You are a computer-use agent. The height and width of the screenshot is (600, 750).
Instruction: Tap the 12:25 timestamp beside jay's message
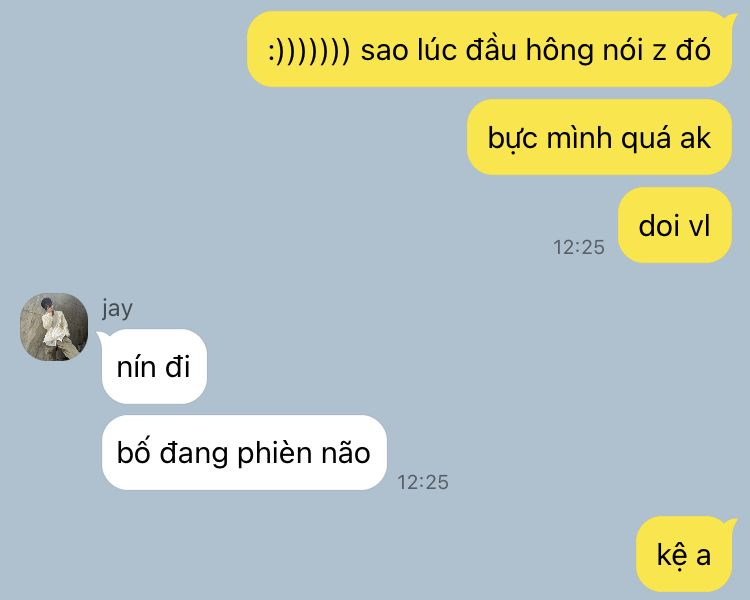click(x=423, y=482)
